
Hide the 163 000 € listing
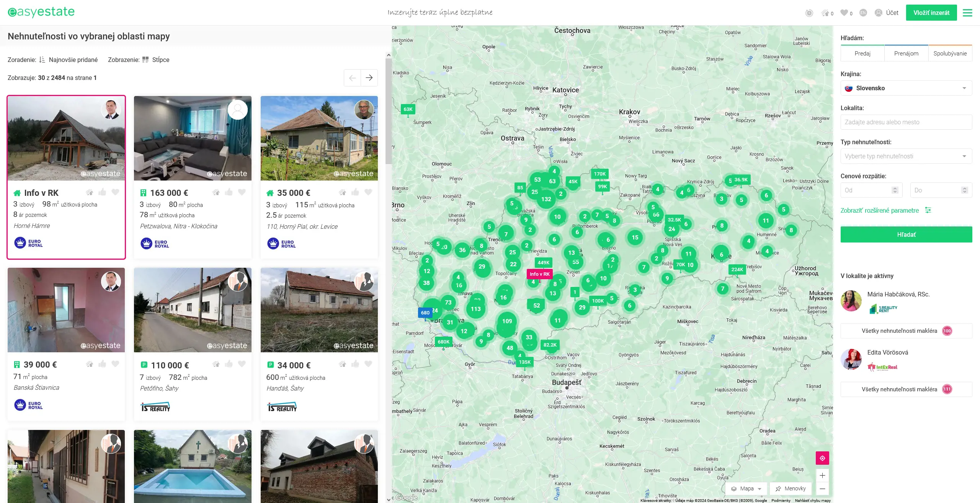[x=216, y=192]
